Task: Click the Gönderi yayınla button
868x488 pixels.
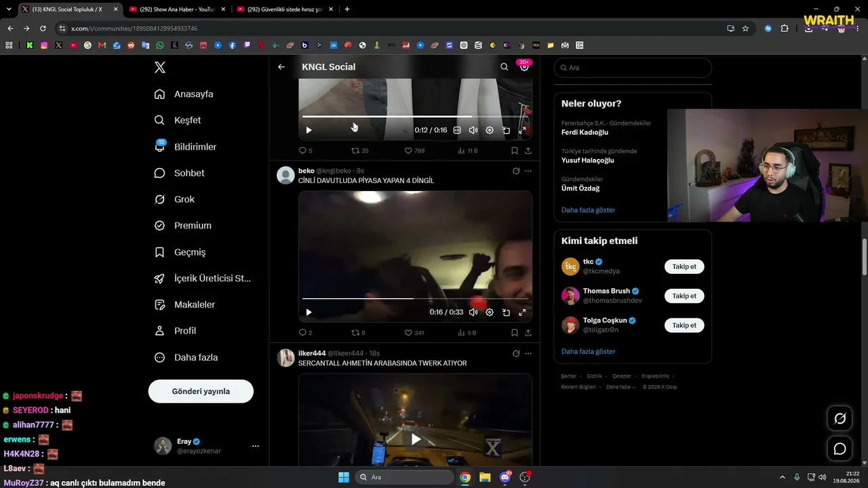Action: 201,391
